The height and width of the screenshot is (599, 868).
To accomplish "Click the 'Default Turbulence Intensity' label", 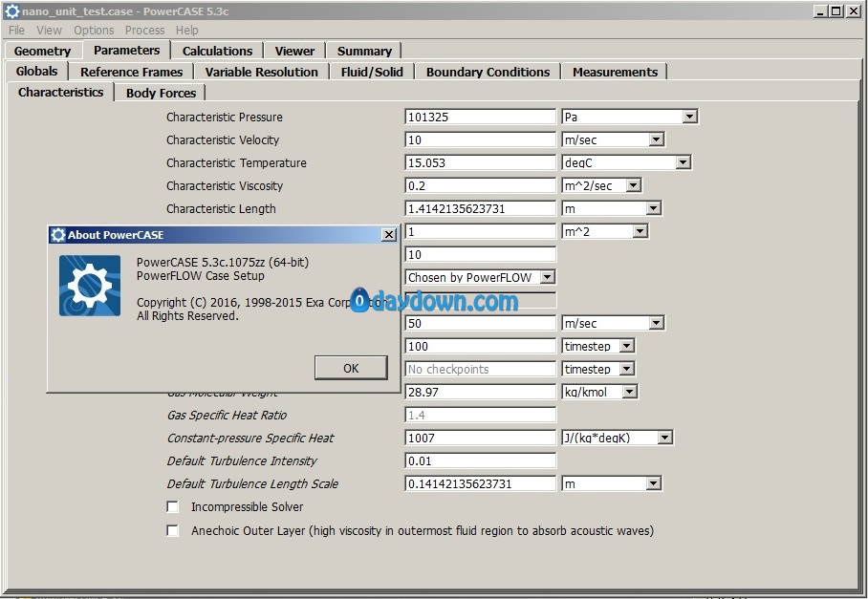I will pos(242,460).
